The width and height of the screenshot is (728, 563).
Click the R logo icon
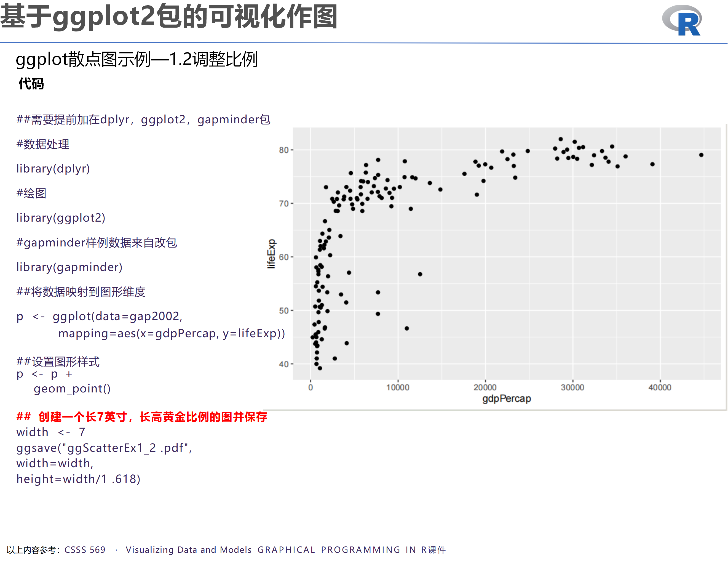pos(682,20)
